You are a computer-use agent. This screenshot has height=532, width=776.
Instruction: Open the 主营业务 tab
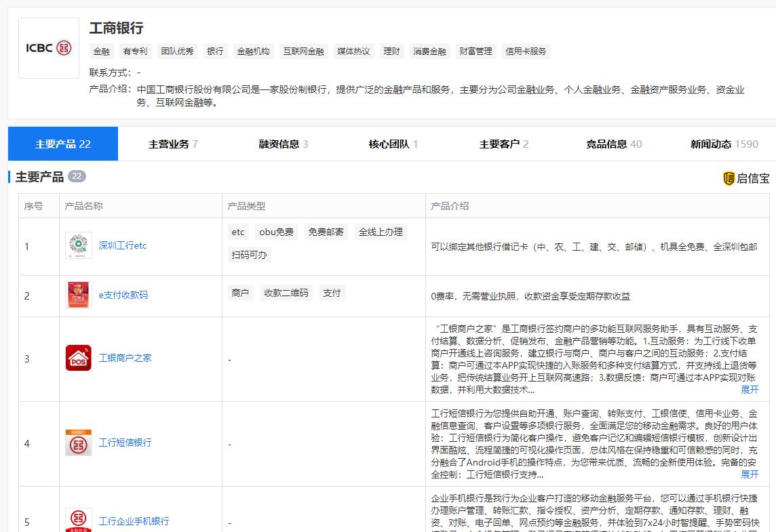tap(173, 144)
